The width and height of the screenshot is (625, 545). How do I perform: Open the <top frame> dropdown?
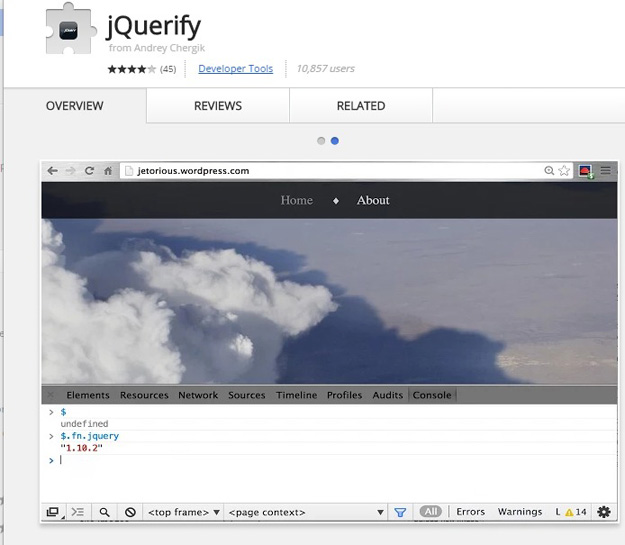(183, 512)
